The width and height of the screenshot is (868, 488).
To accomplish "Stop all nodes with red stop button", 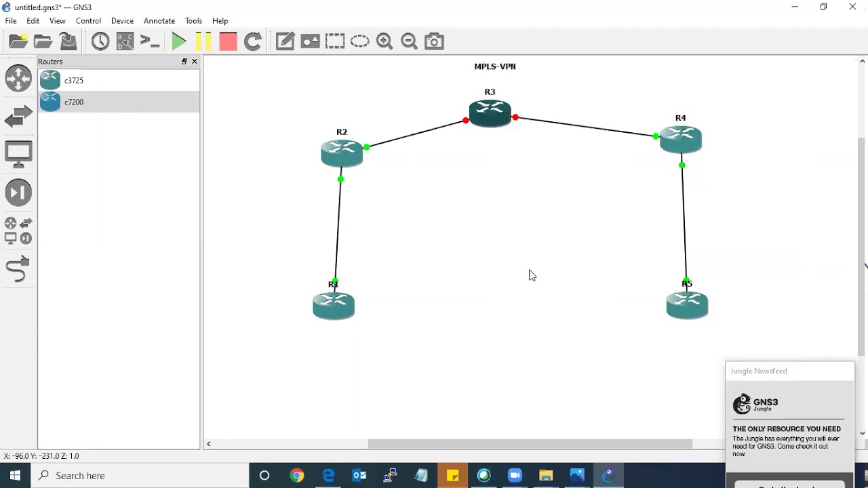I will (x=228, y=42).
